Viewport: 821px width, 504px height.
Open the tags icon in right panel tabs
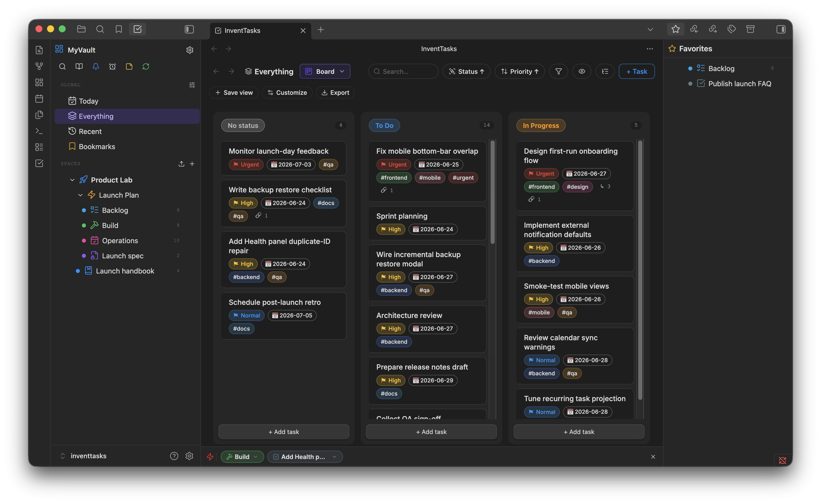click(731, 29)
